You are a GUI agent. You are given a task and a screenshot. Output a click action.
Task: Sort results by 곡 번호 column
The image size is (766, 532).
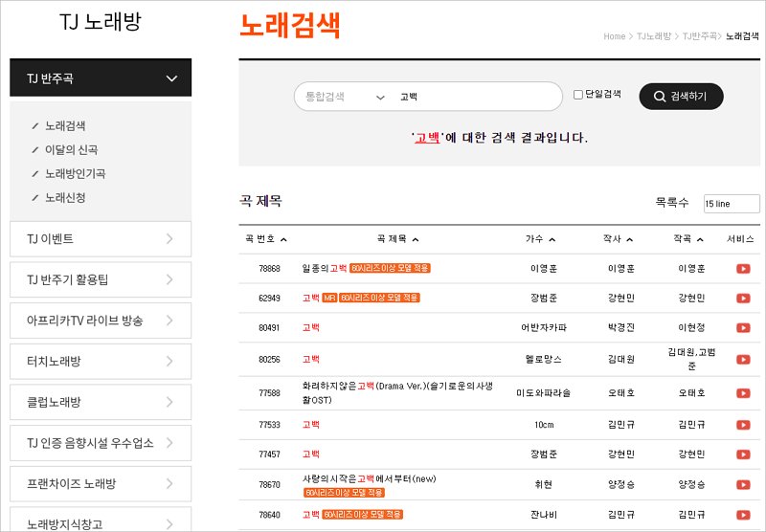click(x=266, y=239)
